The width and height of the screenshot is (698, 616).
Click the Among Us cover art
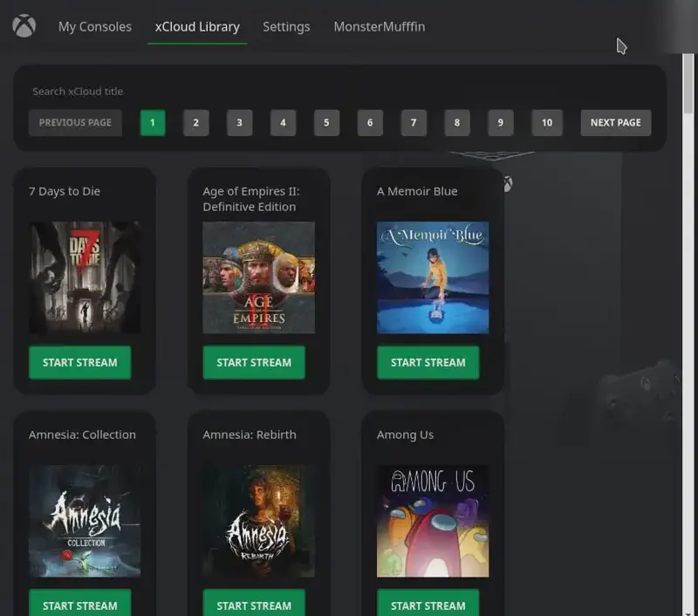pos(433,521)
